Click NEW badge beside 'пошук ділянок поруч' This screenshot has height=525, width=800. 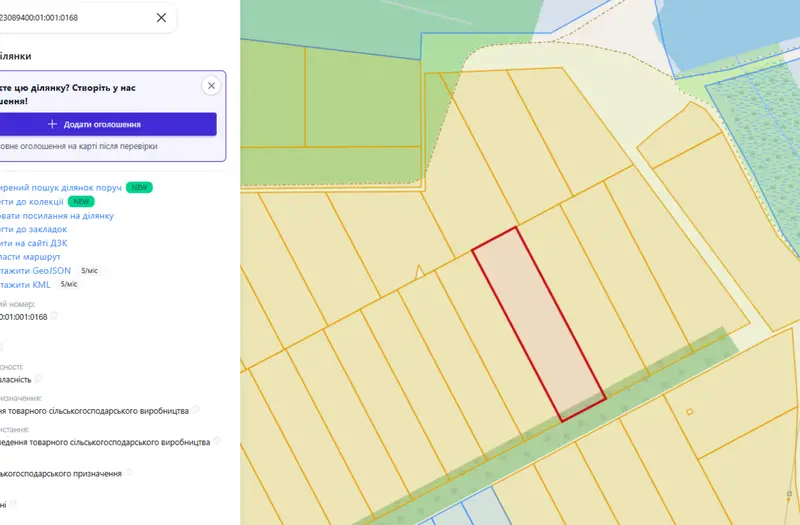click(139, 188)
